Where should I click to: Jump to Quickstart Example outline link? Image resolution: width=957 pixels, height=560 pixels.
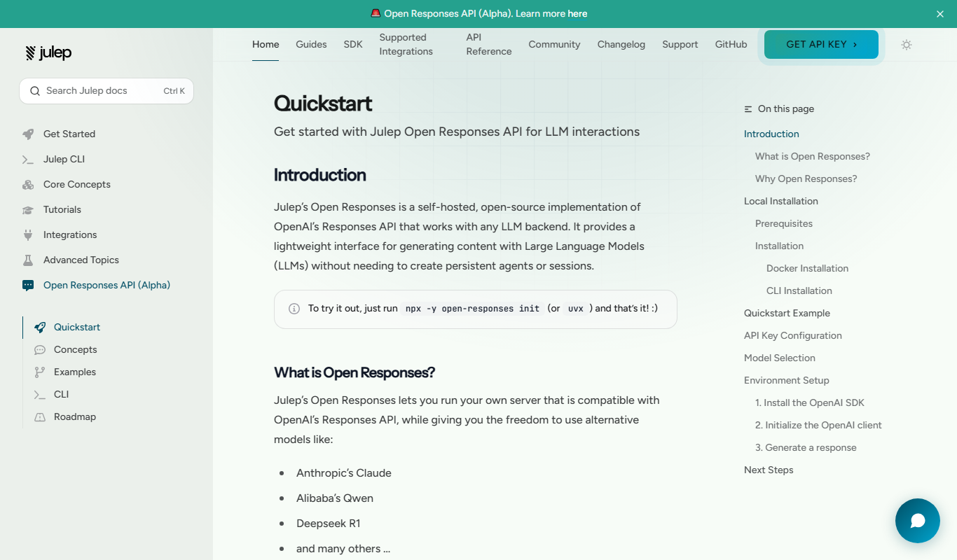(787, 313)
